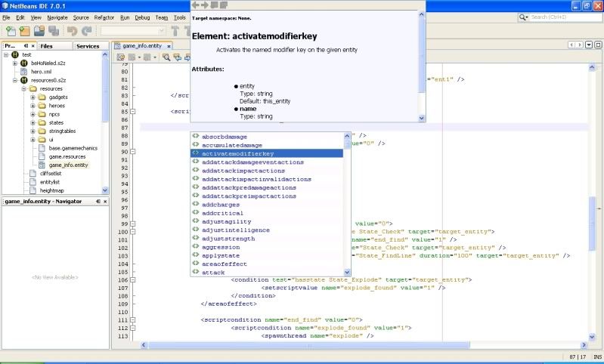604x364 pixels.
Task: Click the New File toolbar icon
Action: [11, 31]
